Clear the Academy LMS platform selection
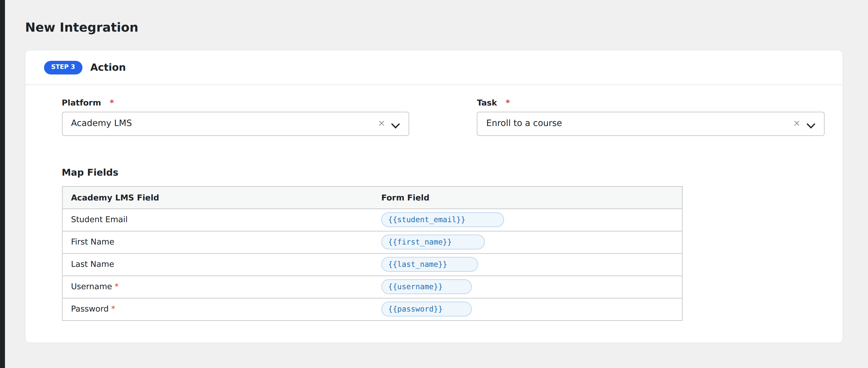 [381, 123]
